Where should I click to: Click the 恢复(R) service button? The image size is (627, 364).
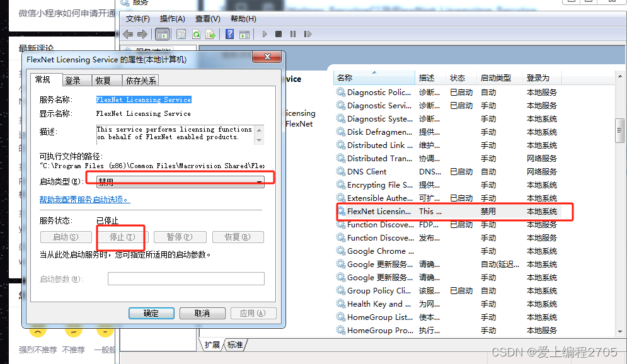pos(238,237)
